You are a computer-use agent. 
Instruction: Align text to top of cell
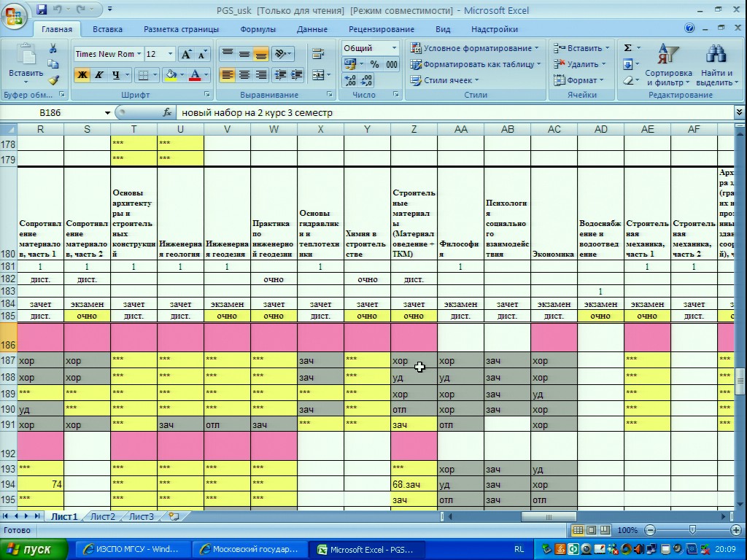(228, 54)
